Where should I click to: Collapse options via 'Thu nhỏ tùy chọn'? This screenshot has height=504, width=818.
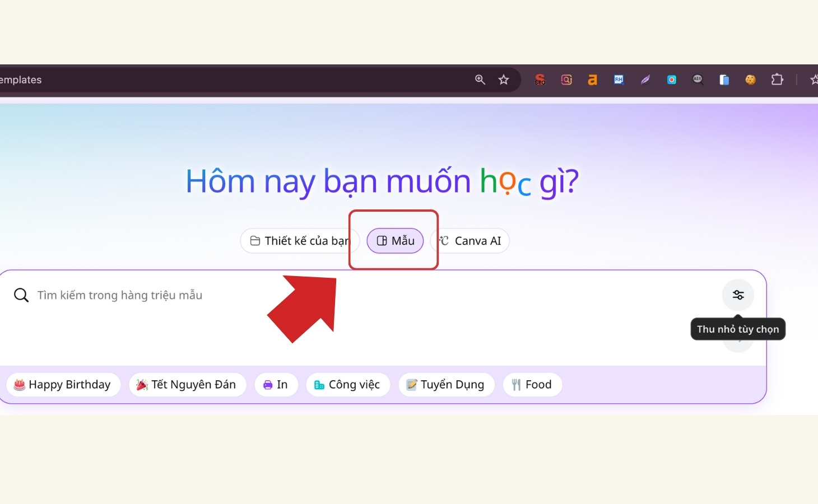(738, 329)
